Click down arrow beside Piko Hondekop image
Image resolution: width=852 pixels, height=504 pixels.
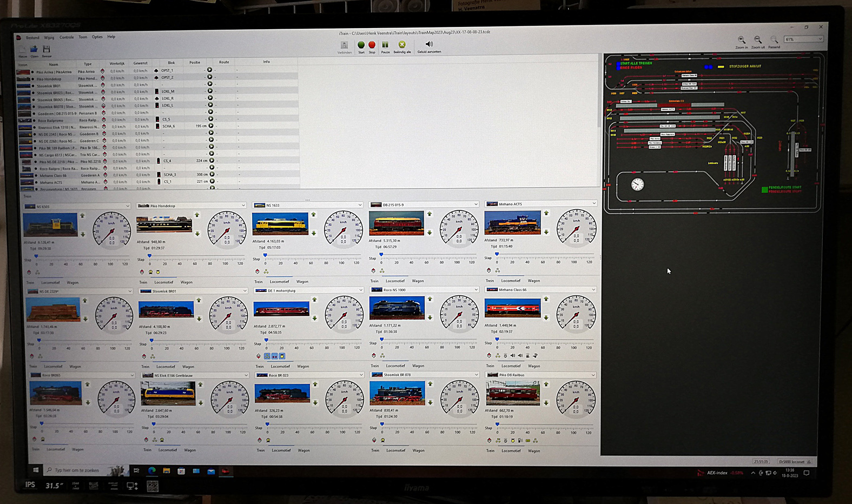point(197,234)
